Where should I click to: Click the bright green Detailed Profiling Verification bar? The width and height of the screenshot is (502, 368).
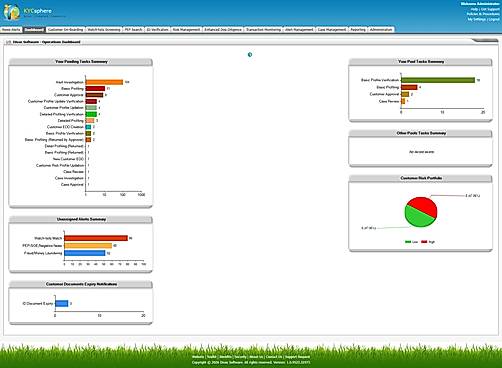coord(91,114)
